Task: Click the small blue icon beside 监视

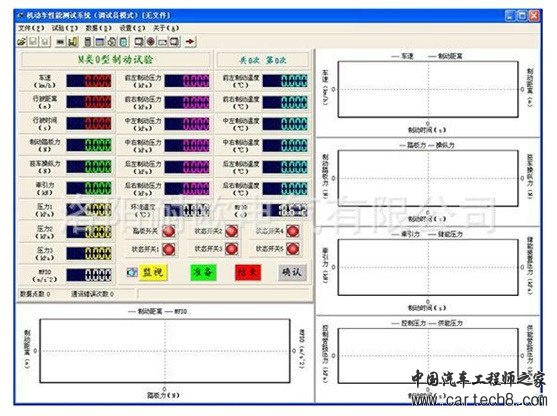Action: tap(132, 272)
